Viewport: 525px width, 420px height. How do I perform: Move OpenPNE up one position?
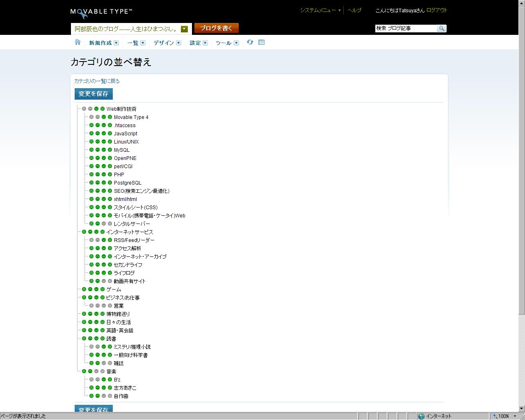(x=98, y=158)
